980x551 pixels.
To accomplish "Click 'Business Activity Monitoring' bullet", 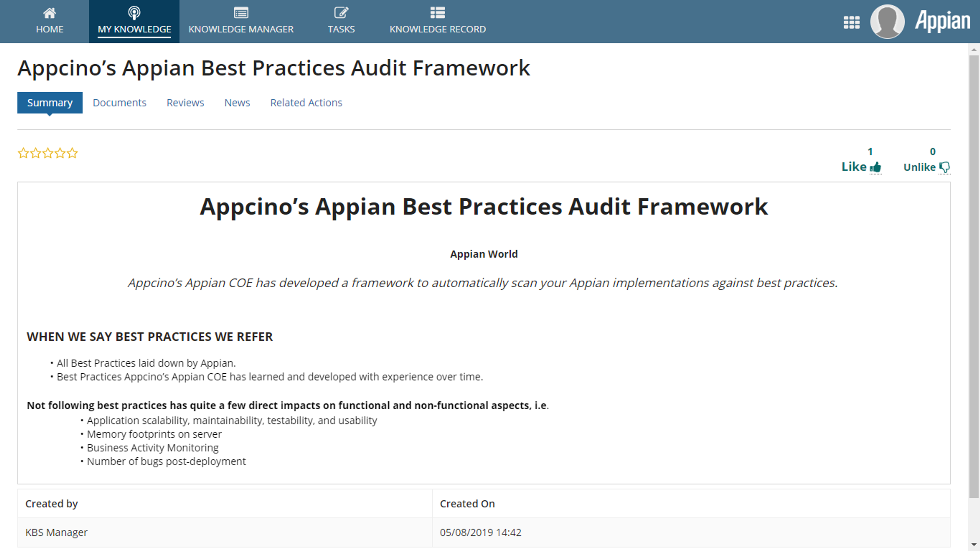I will (x=153, y=448).
